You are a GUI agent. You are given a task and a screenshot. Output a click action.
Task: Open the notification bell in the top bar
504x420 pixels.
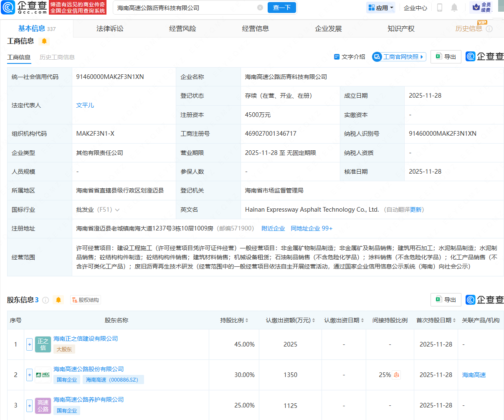[x=454, y=8]
